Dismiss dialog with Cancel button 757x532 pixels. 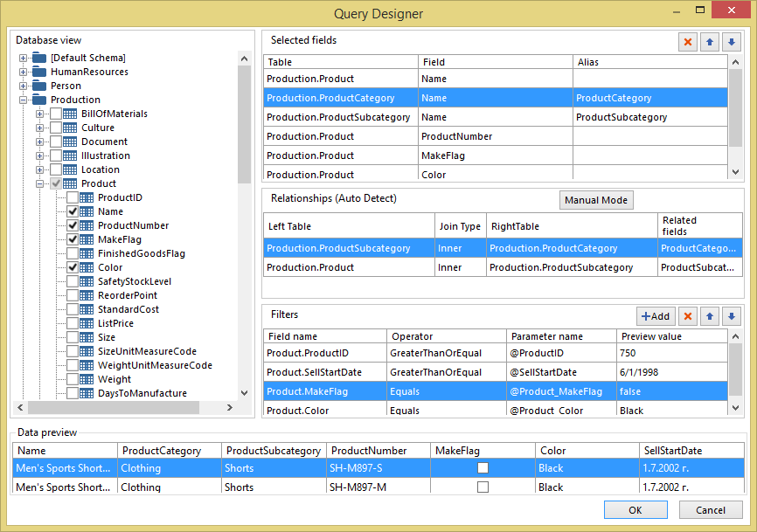click(x=711, y=509)
